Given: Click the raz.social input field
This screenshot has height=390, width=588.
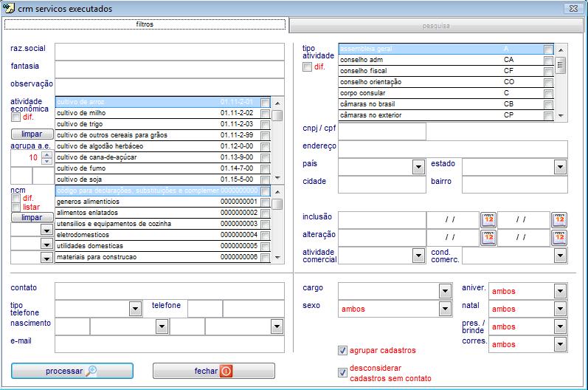Looking at the screenshot, I should click(169, 50).
